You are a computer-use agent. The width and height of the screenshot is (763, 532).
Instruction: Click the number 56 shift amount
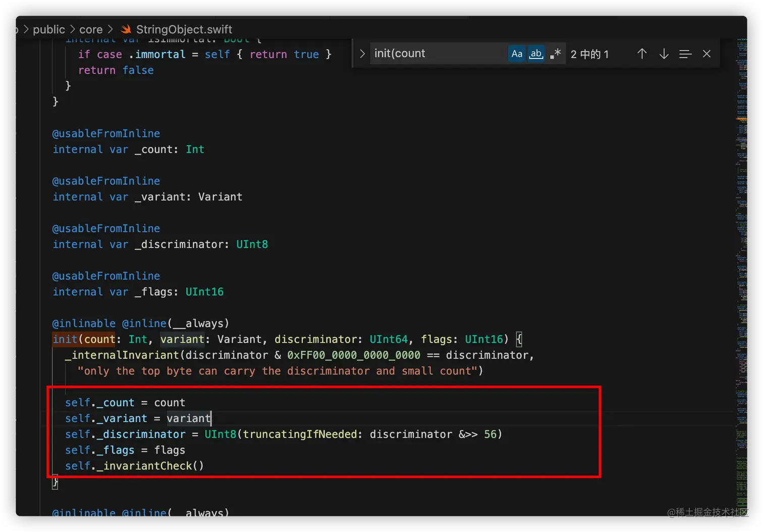coord(490,434)
